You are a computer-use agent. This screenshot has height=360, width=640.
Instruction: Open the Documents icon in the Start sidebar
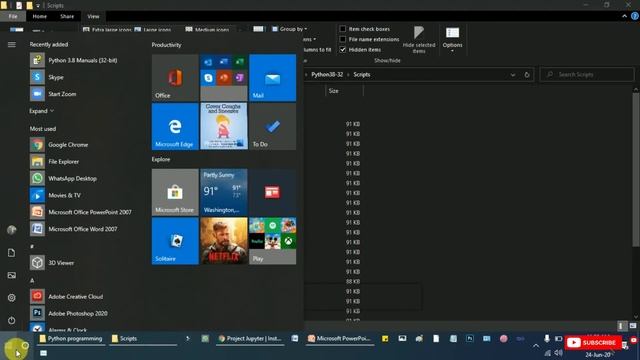pos(11,253)
